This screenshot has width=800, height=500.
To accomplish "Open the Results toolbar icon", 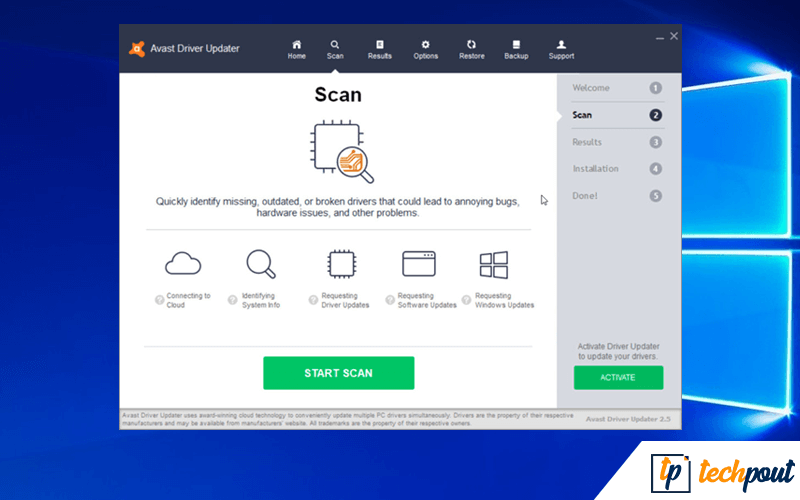I will click(x=380, y=45).
